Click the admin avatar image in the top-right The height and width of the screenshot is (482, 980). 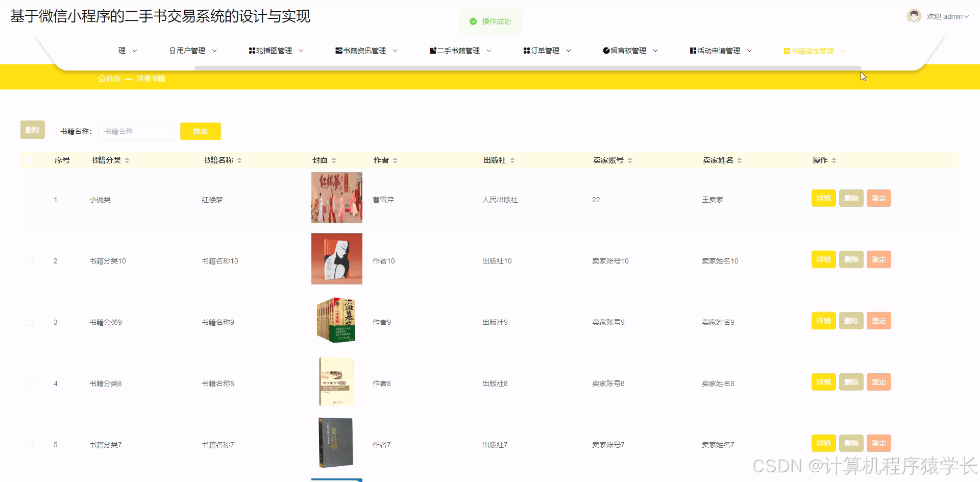pyautogui.click(x=913, y=16)
